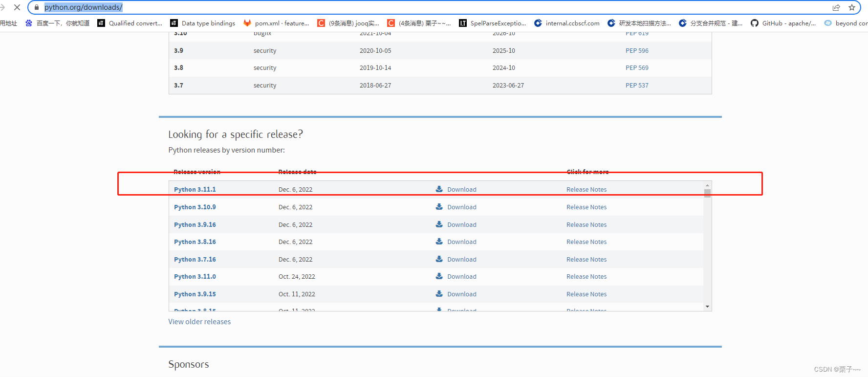The width and height of the screenshot is (868, 377).
Task: Open the Python 3.10.9 release page
Action: click(x=195, y=207)
